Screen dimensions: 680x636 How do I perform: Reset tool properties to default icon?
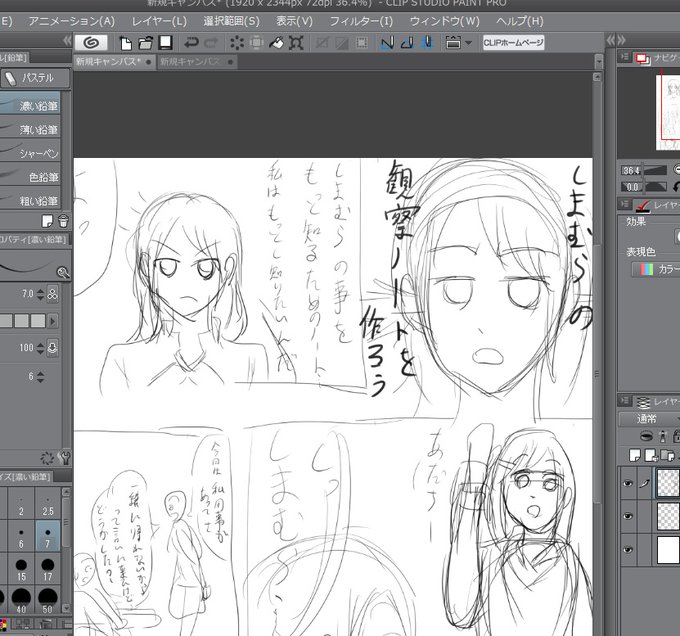click(x=46, y=458)
